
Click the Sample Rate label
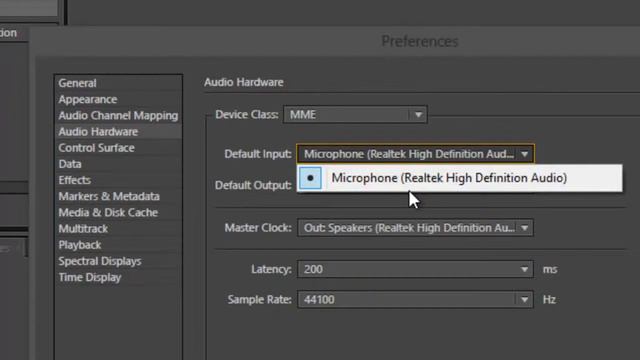(x=260, y=300)
